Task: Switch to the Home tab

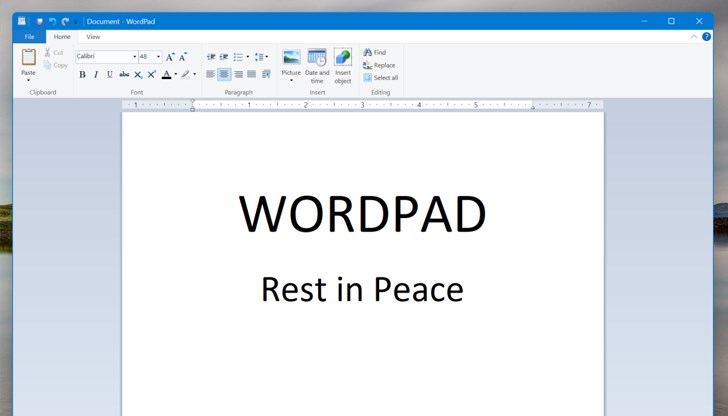Action: click(x=62, y=37)
